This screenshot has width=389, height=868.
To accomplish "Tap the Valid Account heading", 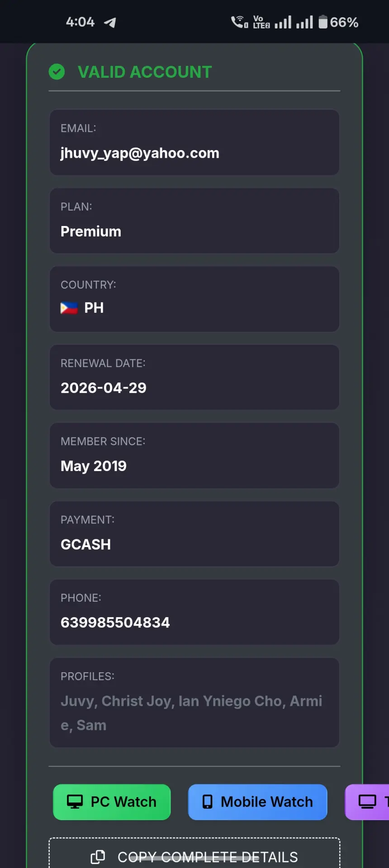I will click(145, 72).
